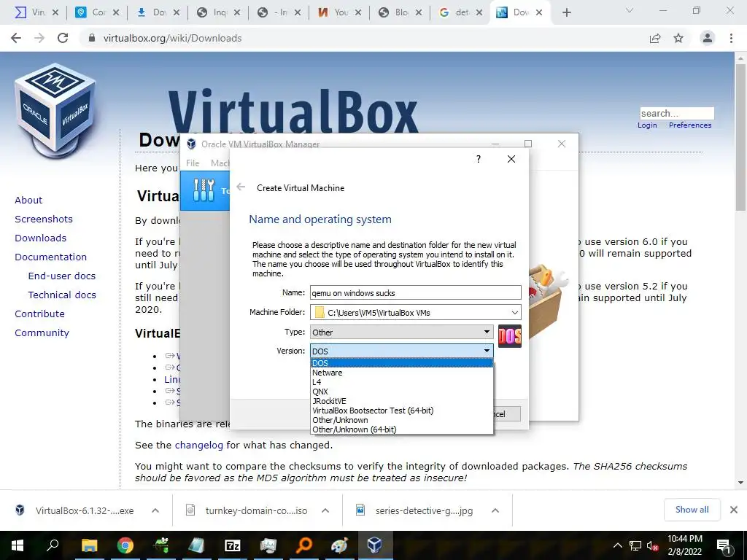Viewport: 747px width, 560px height.
Task: Open the Contribute sidebar link
Action: point(39,314)
